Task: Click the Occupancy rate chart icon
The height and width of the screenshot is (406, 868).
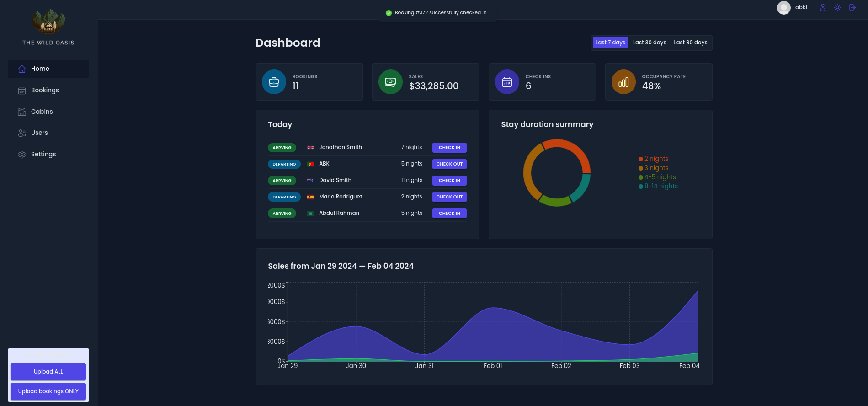Action: click(623, 82)
